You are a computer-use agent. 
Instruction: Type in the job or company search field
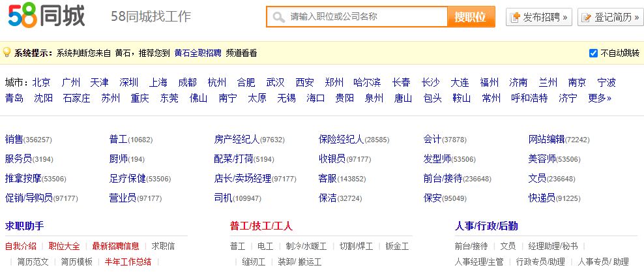point(365,17)
